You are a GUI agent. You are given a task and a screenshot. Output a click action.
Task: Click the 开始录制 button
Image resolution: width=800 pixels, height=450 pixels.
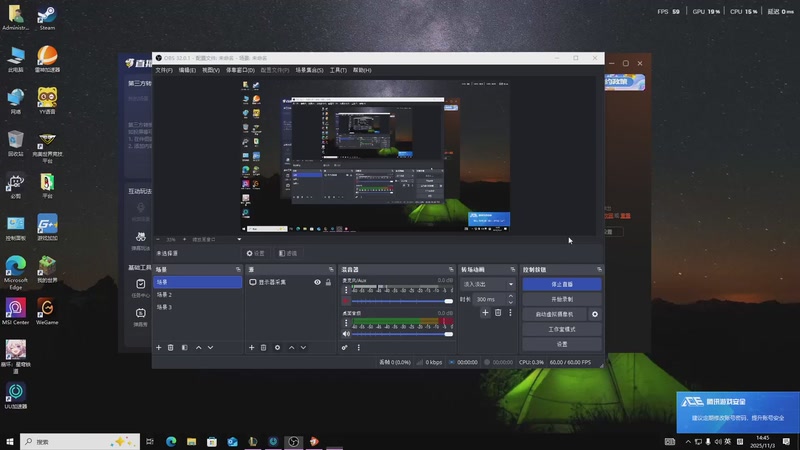click(562, 299)
